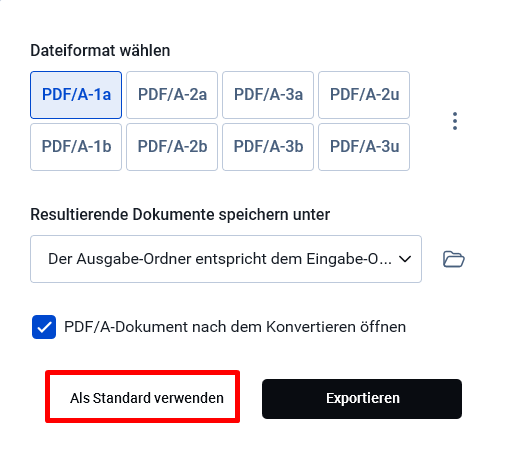This screenshot has height=449, width=506.
Task: Choose PDF/A-2a as file format
Action: [172, 95]
